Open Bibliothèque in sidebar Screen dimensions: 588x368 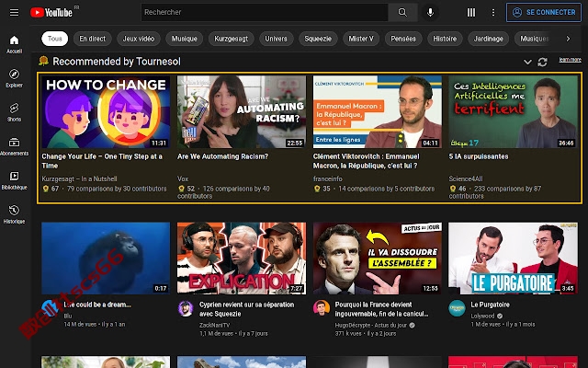pyautogui.click(x=15, y=180)
